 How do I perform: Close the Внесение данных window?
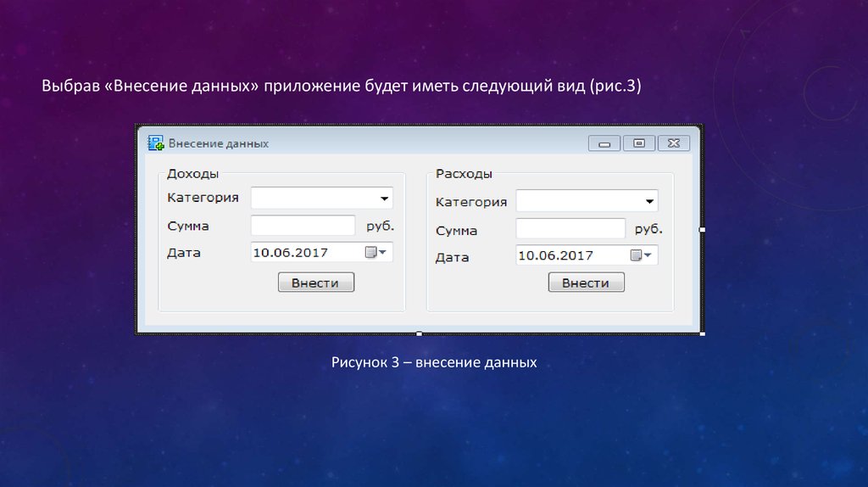coord(674,144)
